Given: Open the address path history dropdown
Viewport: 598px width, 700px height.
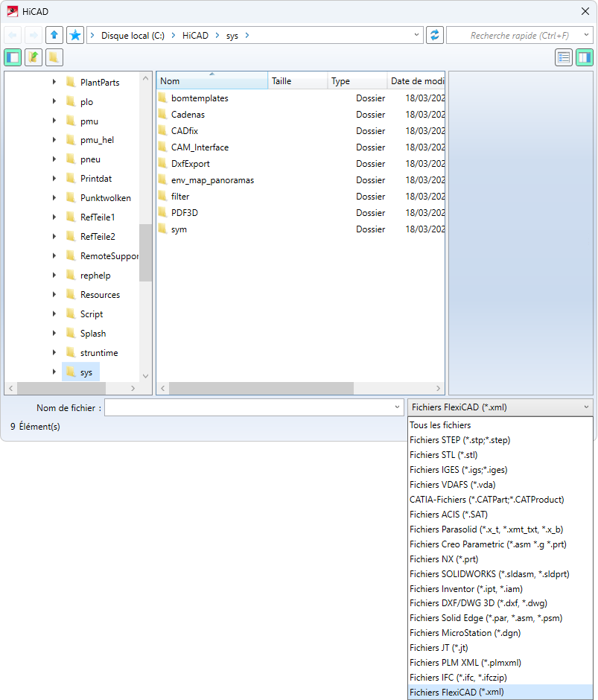Looking at the screenshot, I should (x=416, y=35).
